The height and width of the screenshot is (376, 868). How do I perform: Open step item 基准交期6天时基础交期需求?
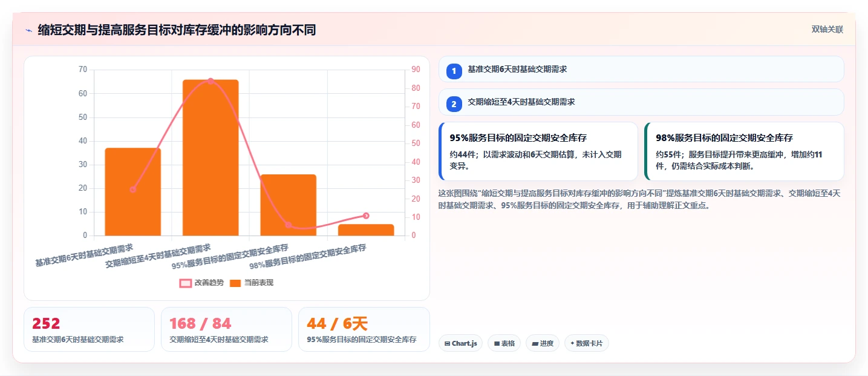(641, 69)
